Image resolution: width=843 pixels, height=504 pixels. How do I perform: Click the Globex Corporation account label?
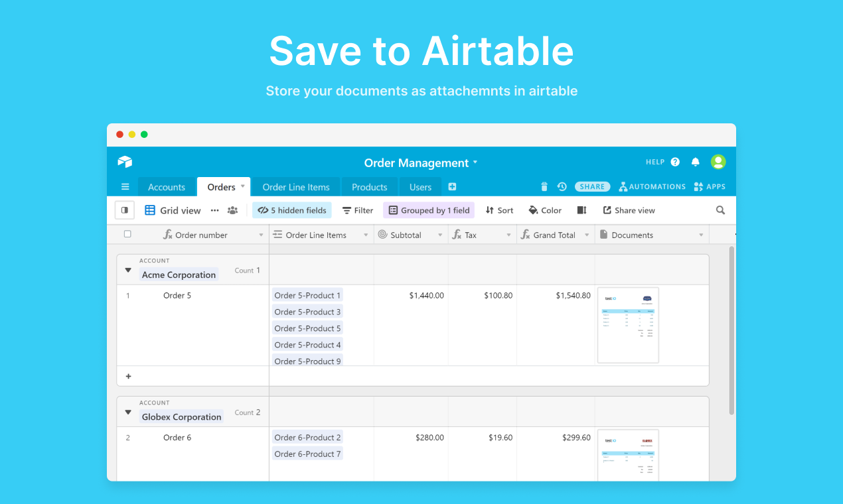tap(181, 416)
